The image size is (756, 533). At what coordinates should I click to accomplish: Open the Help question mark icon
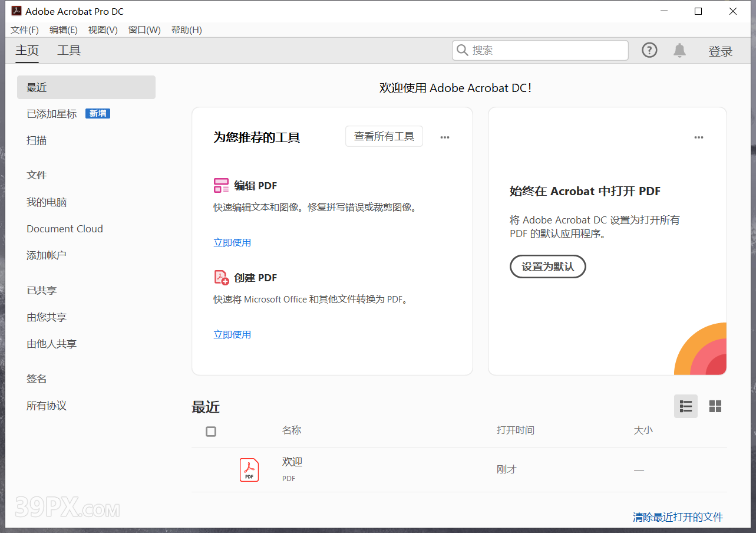649,51
